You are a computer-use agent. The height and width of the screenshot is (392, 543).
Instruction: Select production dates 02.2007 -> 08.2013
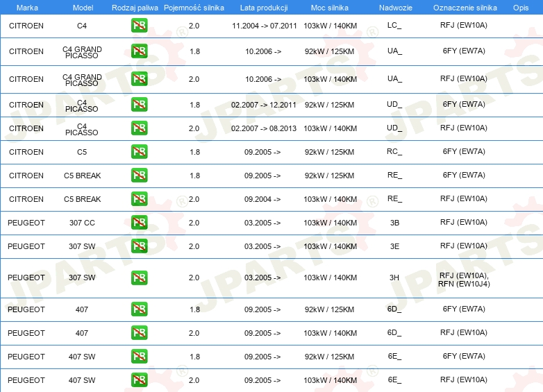tap(264, 128)
